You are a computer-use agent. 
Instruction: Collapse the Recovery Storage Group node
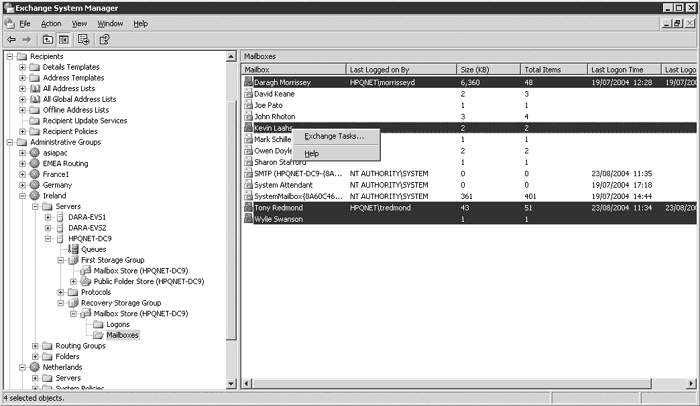[60, 303]
